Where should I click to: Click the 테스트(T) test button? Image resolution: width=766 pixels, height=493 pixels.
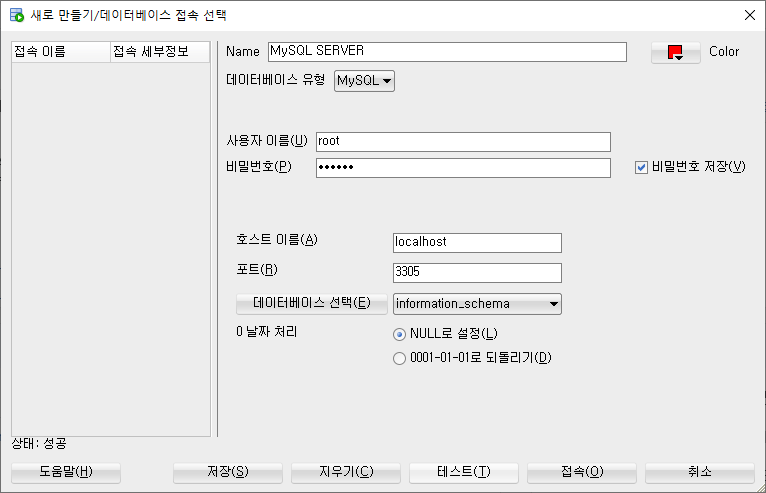[464, 472]
